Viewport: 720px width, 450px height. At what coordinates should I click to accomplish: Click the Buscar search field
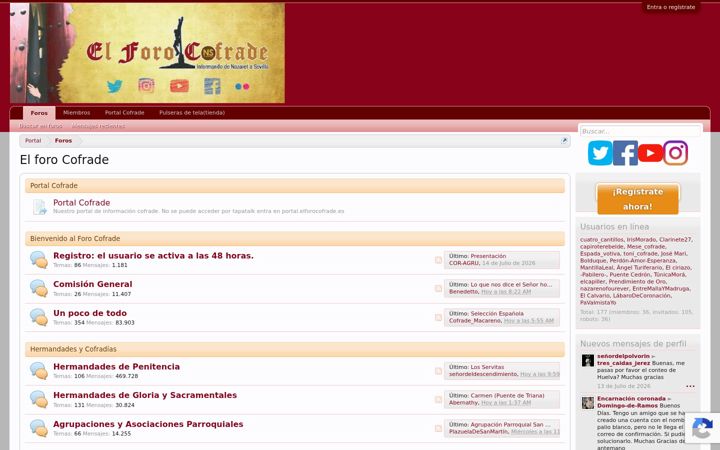tap(640, 131)
